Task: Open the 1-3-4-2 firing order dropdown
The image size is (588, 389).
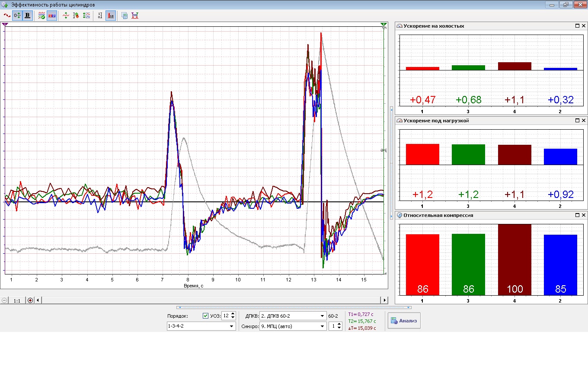Action: pos(201,326)
